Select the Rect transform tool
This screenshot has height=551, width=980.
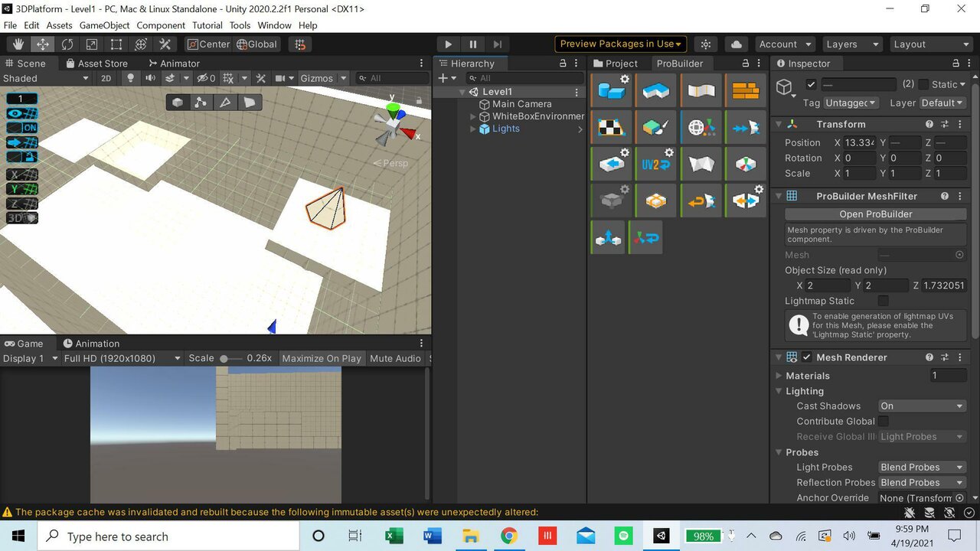(x=116, y=44)
